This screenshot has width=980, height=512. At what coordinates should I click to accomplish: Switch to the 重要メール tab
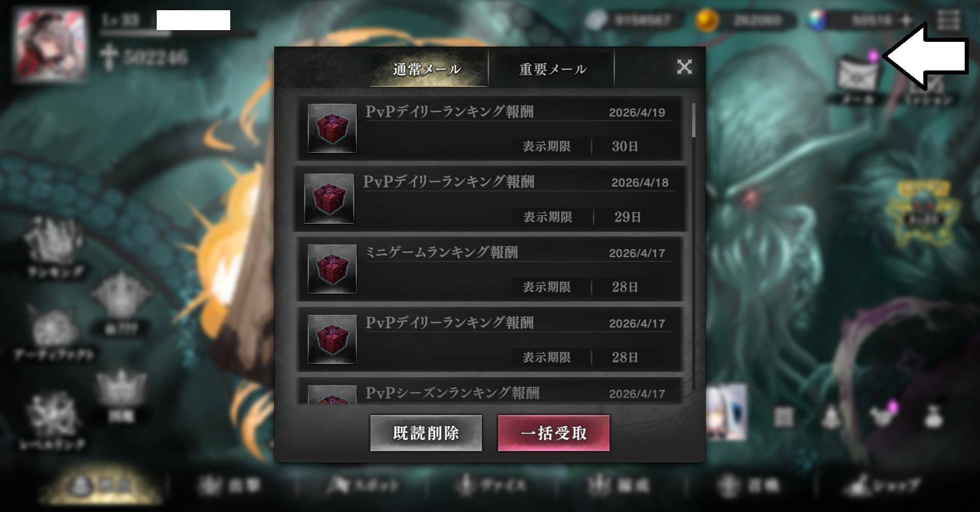(x=552, y=69)
